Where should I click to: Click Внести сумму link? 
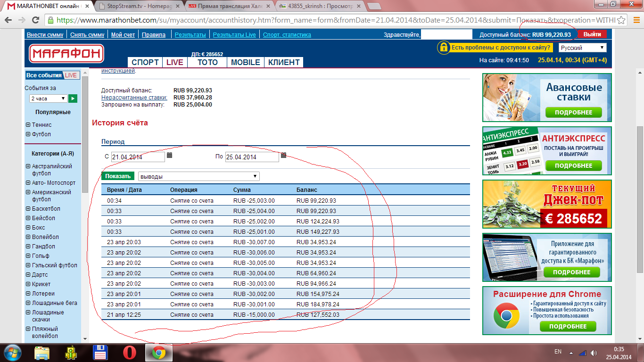coord(45,35)
